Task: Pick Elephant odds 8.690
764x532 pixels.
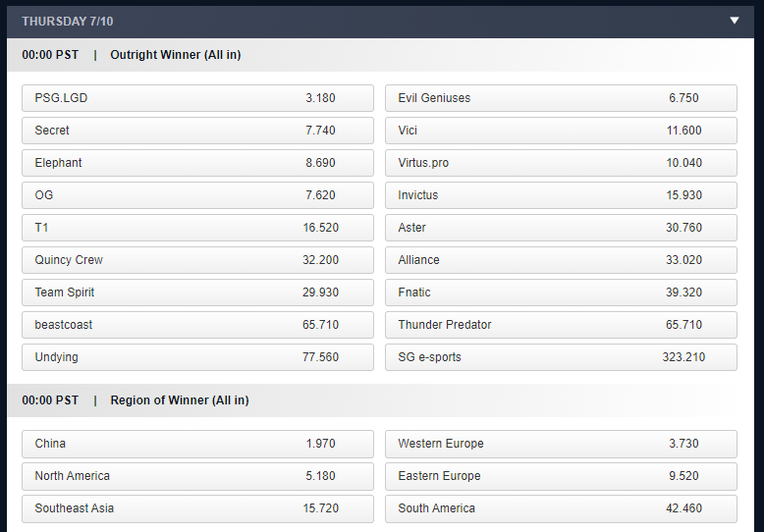Action: [197, 163]
